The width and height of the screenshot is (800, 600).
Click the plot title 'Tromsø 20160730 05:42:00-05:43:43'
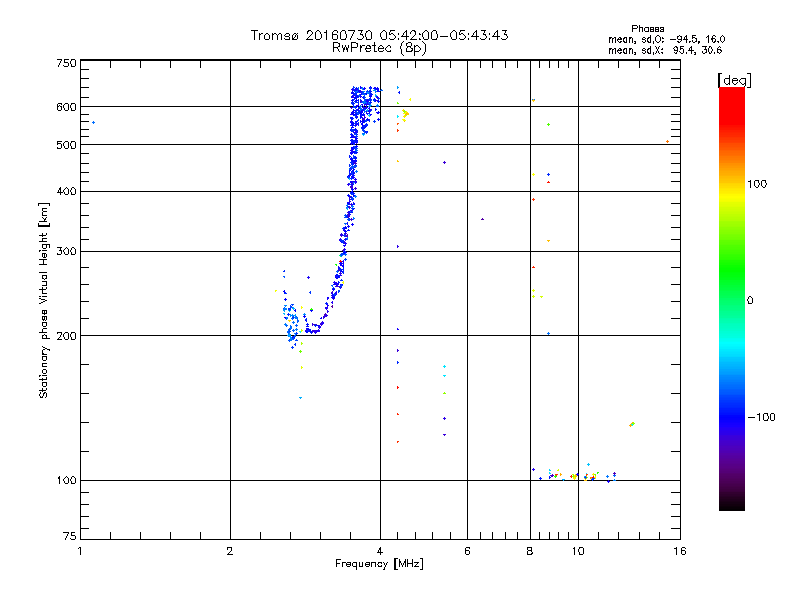click(x=379, y=35)
